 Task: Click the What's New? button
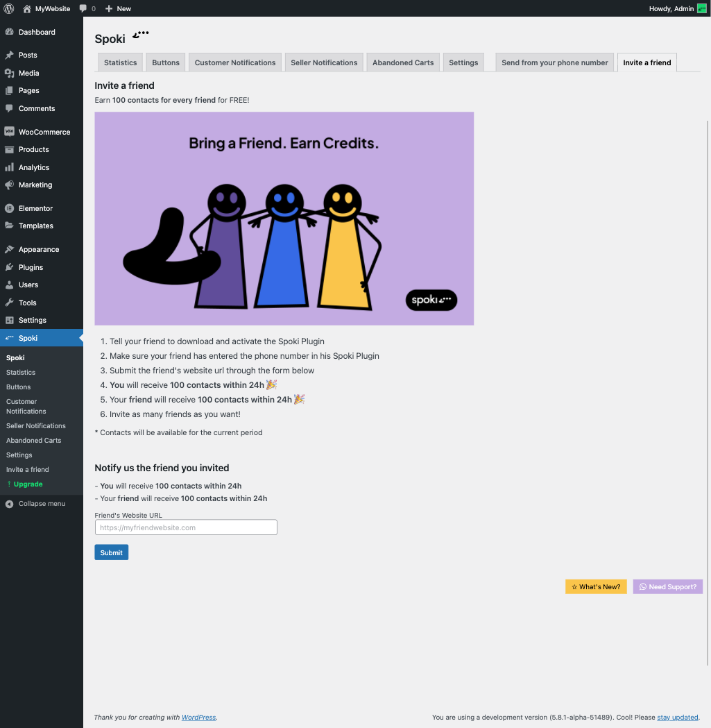pyautogui.click(x=596, y=587)
